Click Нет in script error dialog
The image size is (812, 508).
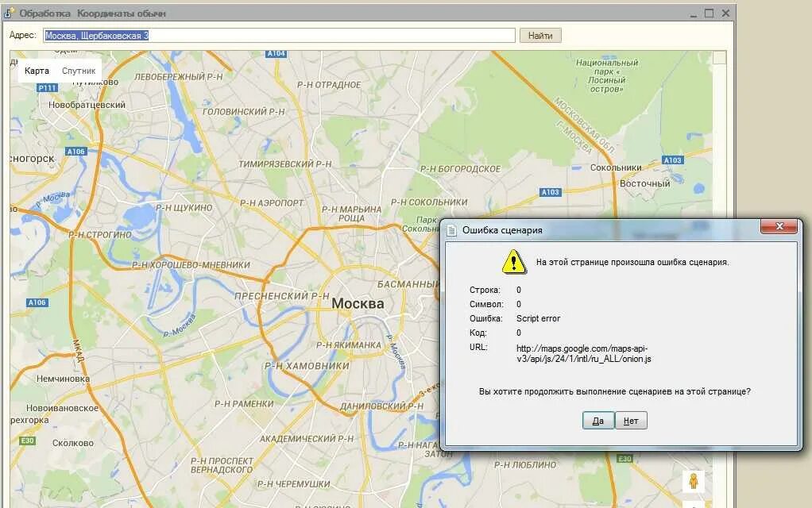(x=631, y=421)
